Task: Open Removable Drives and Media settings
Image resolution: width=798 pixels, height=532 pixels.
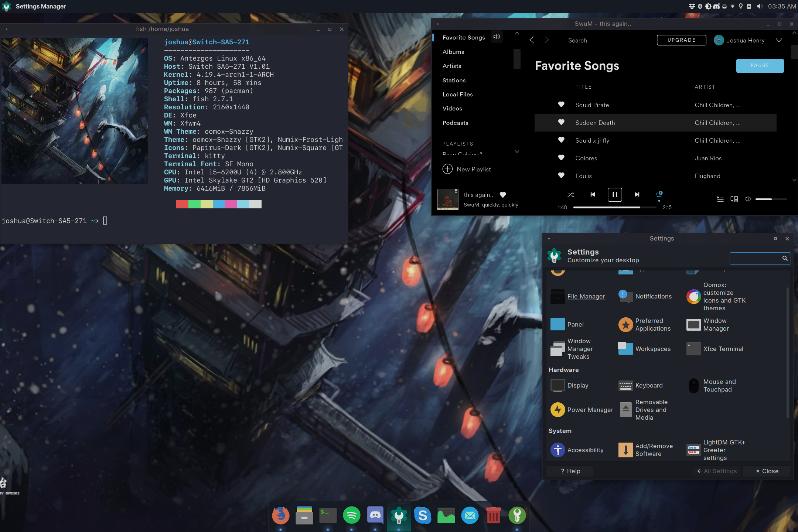Action: click(x=643, y=410)
